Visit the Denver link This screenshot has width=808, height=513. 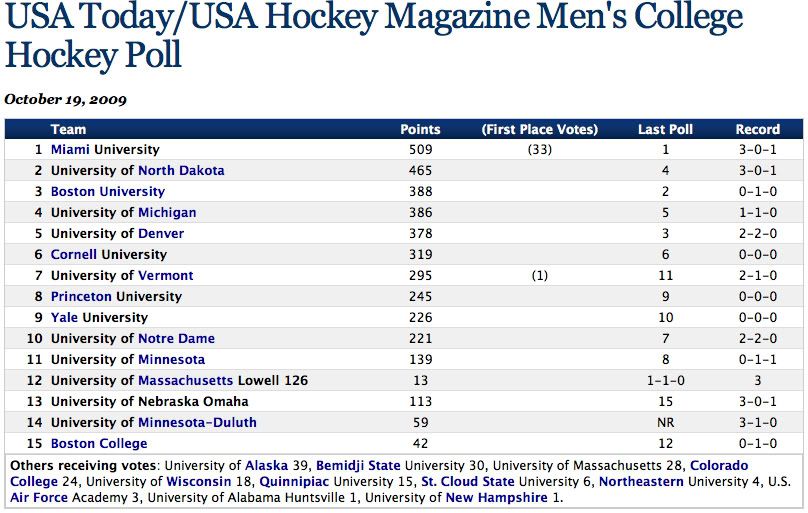pyautogui.click(x=161, y=234)
